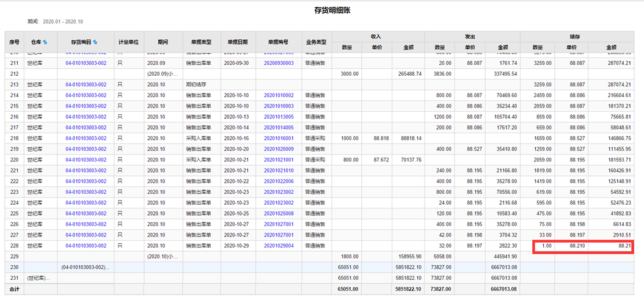This screenshot has width=644, height=297.
Task: Open document link 20201013005
Action: [x=279, y=117]
